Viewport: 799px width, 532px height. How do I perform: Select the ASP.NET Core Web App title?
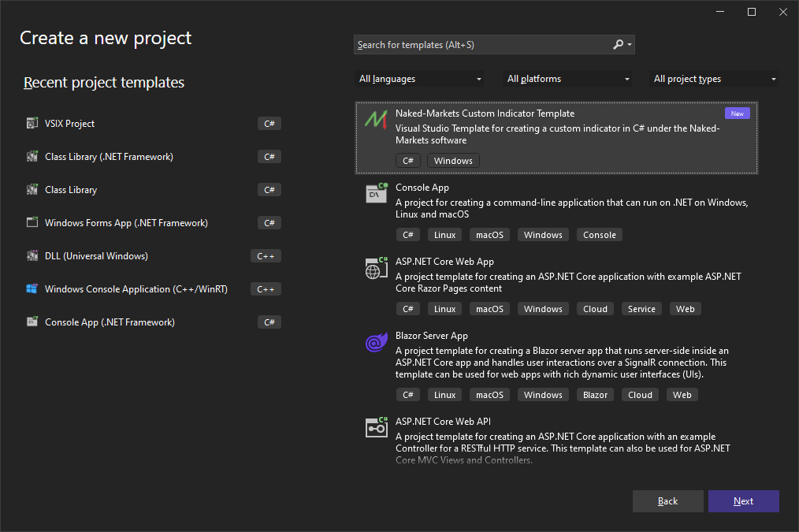tap(444, 262)
